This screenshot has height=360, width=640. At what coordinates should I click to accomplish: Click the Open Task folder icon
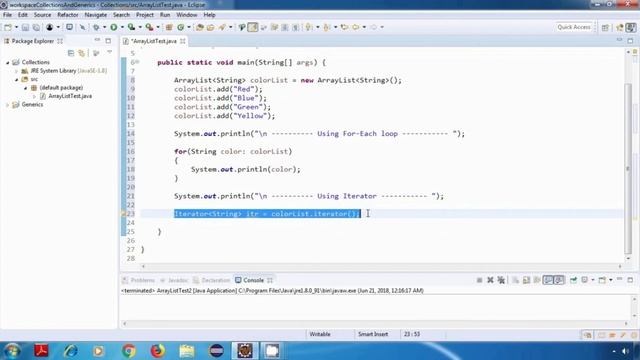pos(211,27)
